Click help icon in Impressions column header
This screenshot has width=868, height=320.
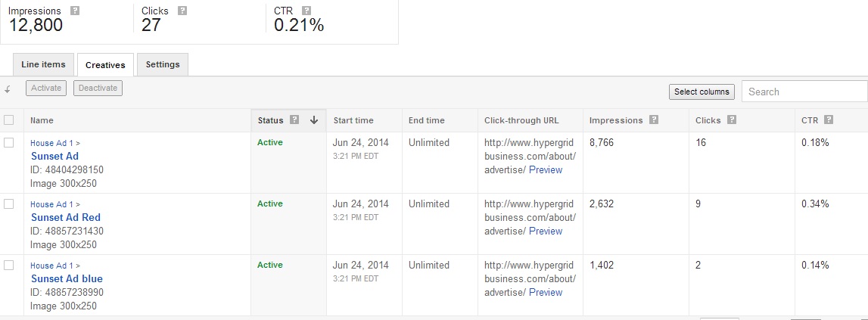tap(654, 120)
